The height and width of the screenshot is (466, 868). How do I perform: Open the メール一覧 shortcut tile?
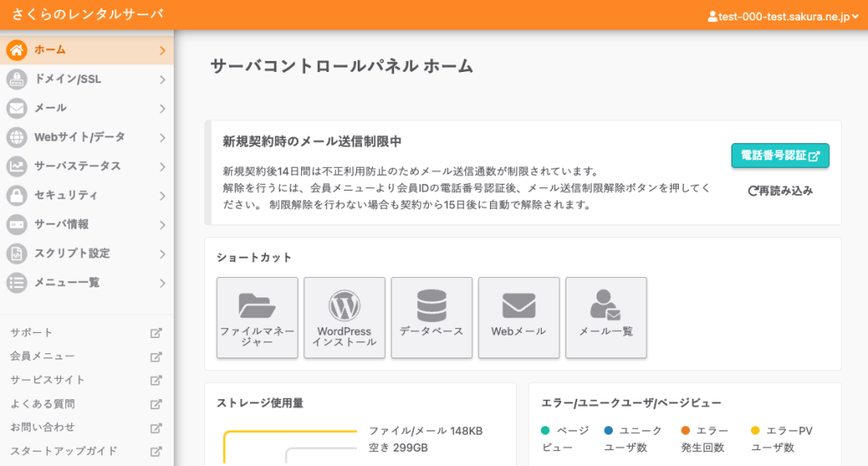click(x=606, y=318)
